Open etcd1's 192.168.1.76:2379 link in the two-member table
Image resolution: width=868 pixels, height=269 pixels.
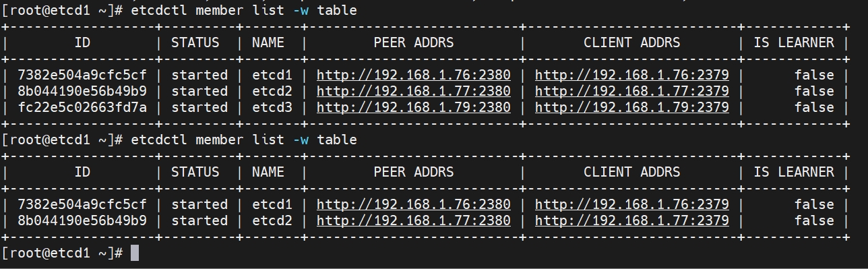coord(632,204)
